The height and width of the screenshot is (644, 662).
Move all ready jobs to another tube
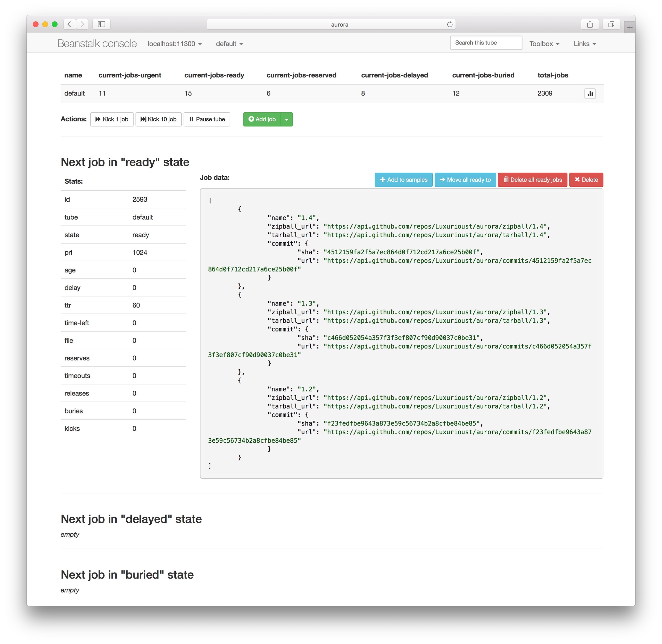[465, 180]
